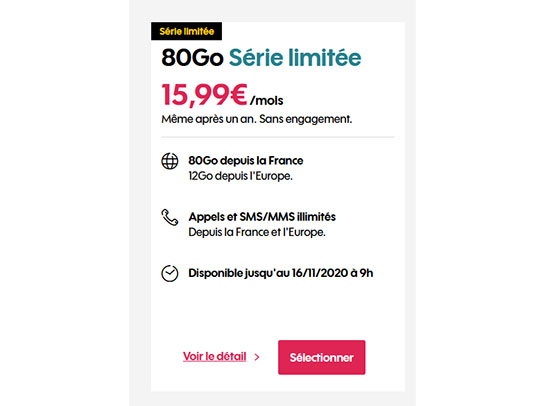This screenshot has height=406, width=550.
Task: Click the Depuis la France et l'Europe text
Action: pyautogui.click(x=257, y=232)
